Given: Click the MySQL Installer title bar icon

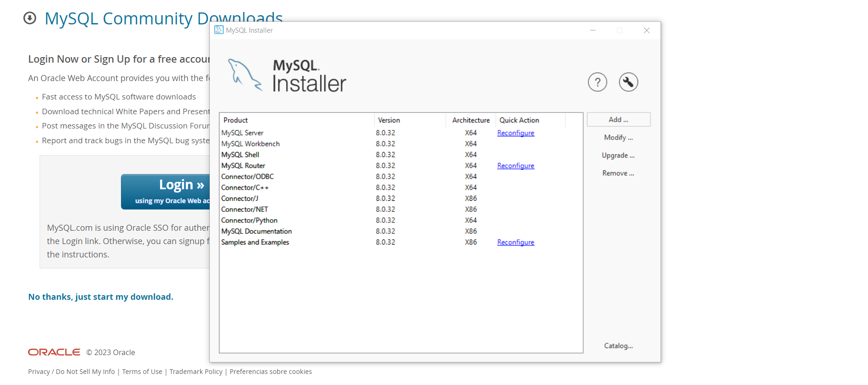Looking at the screenshot, I should [219, 30].
